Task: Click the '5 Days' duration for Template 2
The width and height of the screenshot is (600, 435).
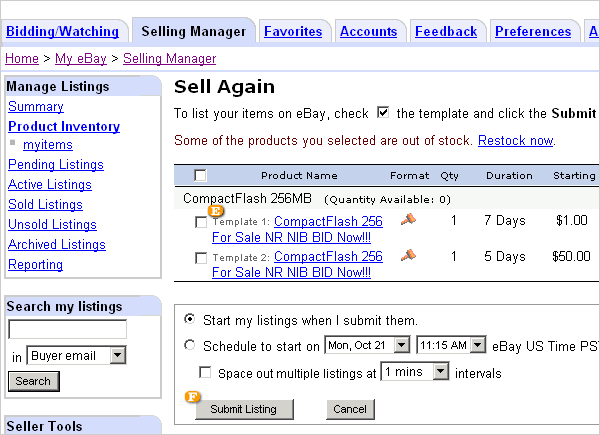Action: [x=505, y=256]
